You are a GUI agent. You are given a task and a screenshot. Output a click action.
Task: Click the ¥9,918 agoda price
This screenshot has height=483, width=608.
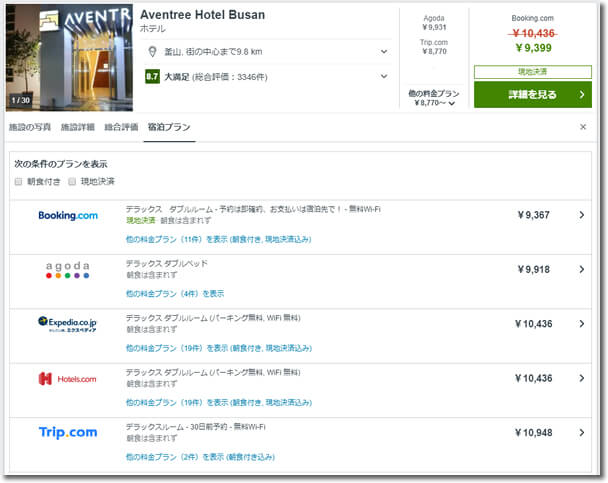pyautogui.click(x=534, y=269)
